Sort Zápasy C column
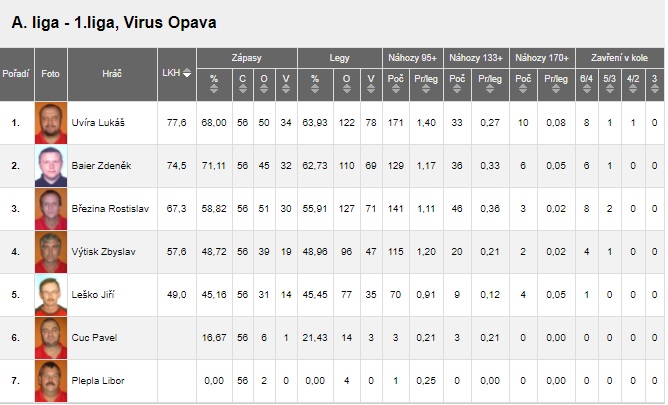The height and width of the screenshot is (405, 668). click(242, 89)
